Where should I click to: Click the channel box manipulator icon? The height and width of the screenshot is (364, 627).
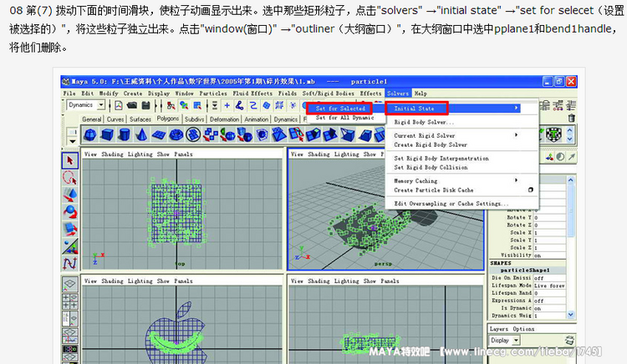tap(550, 157)
